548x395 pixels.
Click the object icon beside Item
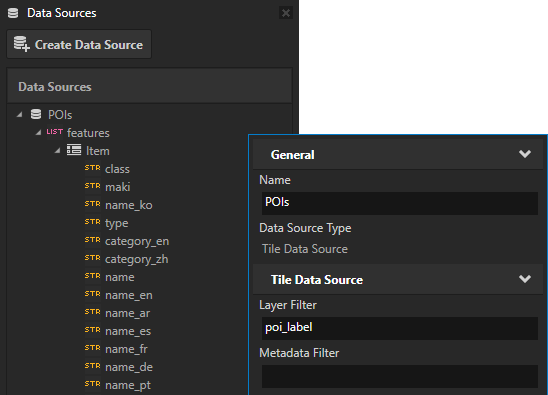(74, 150)
